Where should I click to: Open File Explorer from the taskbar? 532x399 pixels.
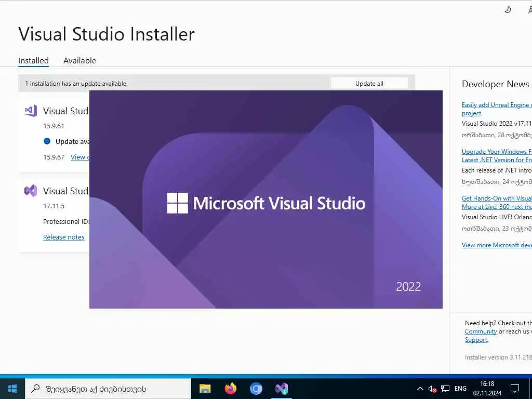[x=205, y=389]
